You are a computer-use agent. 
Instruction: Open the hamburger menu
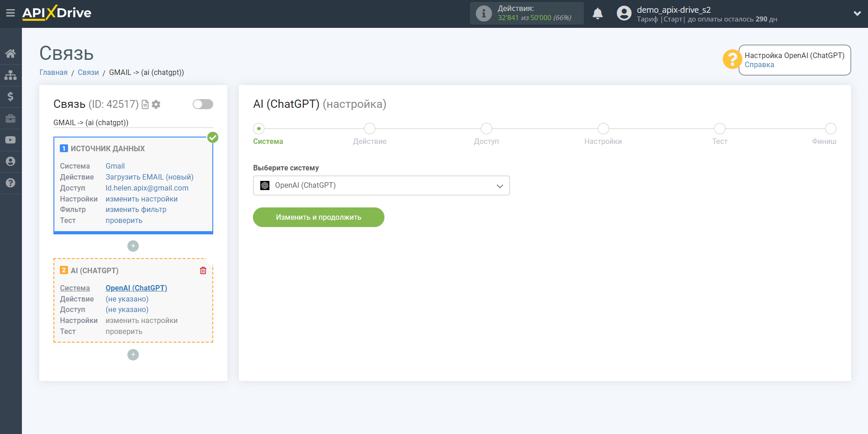(10, 13)
